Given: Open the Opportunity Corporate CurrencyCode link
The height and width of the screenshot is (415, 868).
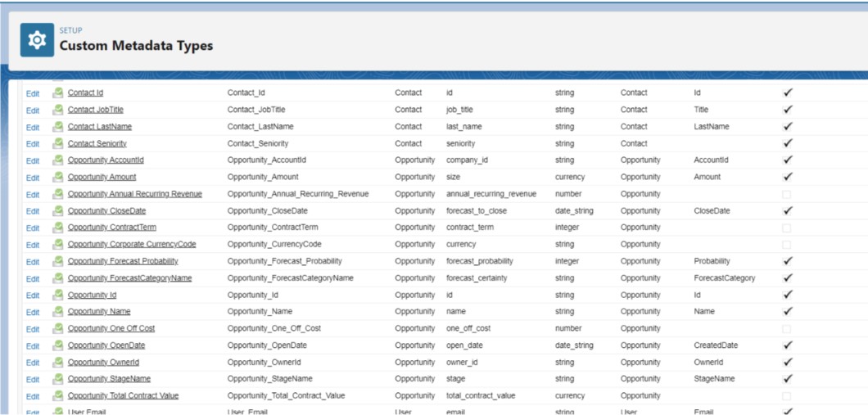Looking at the screenshot, I should click(x=132, y=244).
